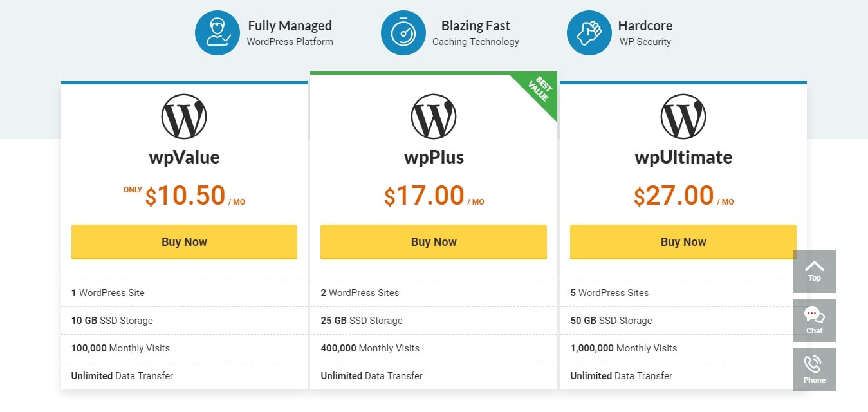
Task: Click the wpUltimate WordPress logo
Action: coord(683,117)
